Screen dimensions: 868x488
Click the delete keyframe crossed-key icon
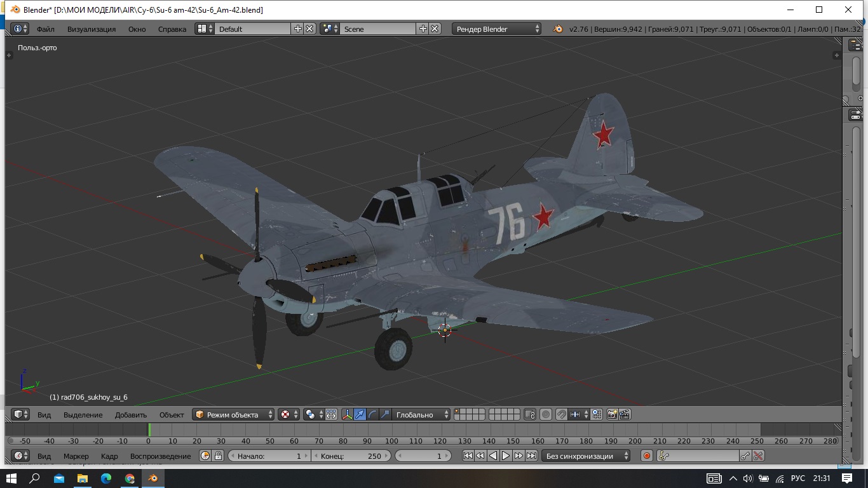pyautogui.click(x=758, y=456)
